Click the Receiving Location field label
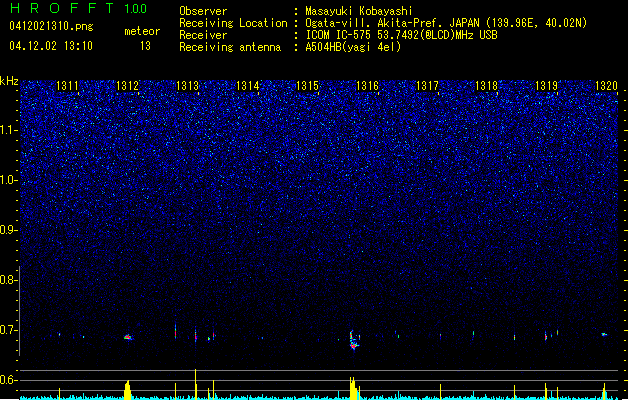Viewport: 629px width, 400px height. coord(233,23)
